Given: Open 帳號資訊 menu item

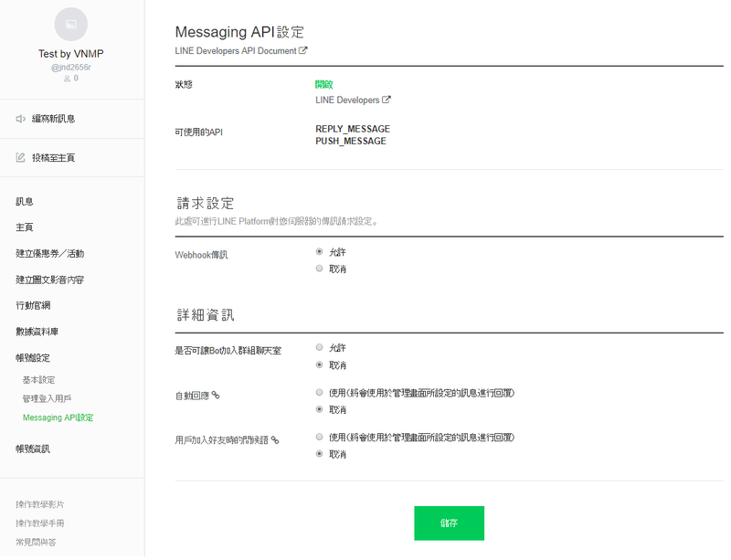Looking at the screenshot, I should 33,449.
